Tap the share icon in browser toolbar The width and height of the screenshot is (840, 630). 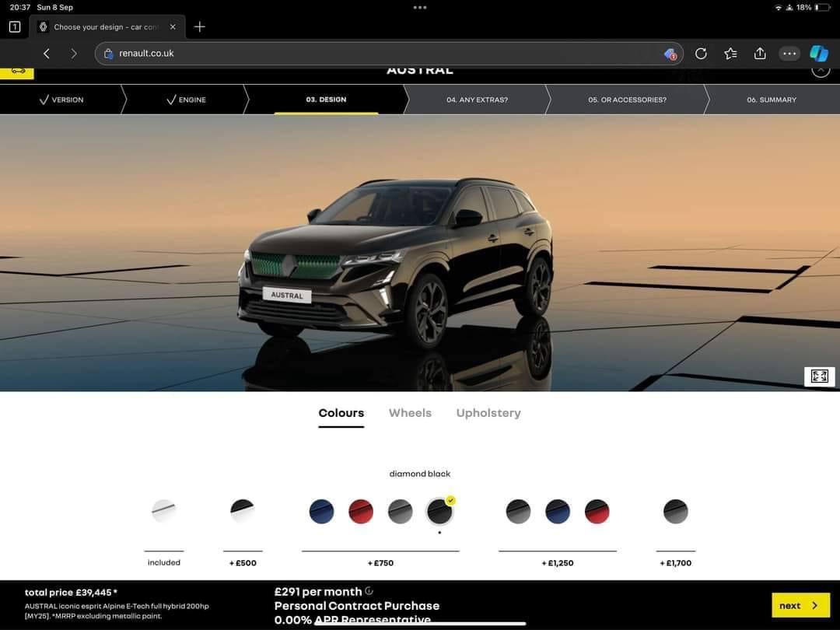coord(760,53)
